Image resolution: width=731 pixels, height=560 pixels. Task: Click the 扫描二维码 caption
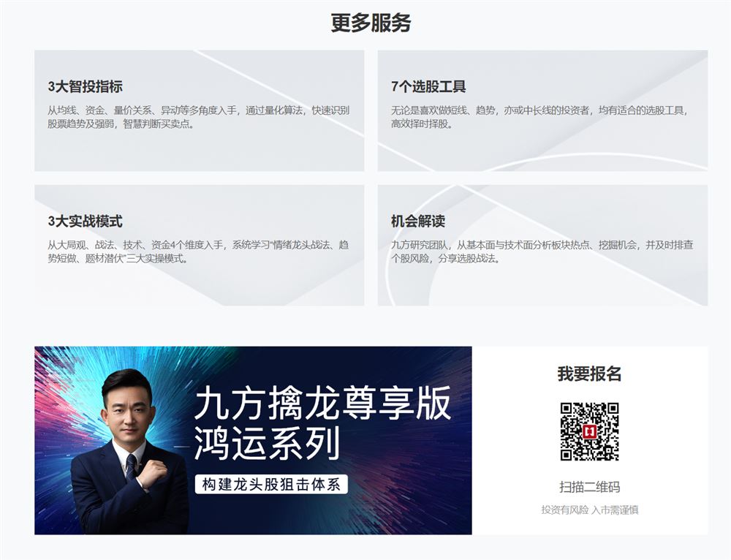tap(590, 488)
